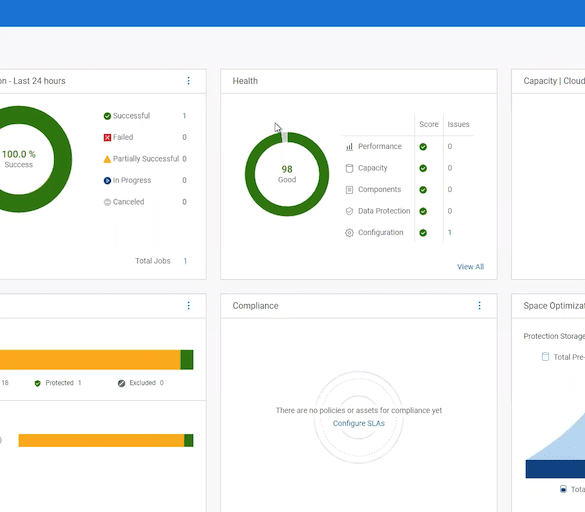Click the Failed jobs label
585x512 pixels.
coord(123,137)
